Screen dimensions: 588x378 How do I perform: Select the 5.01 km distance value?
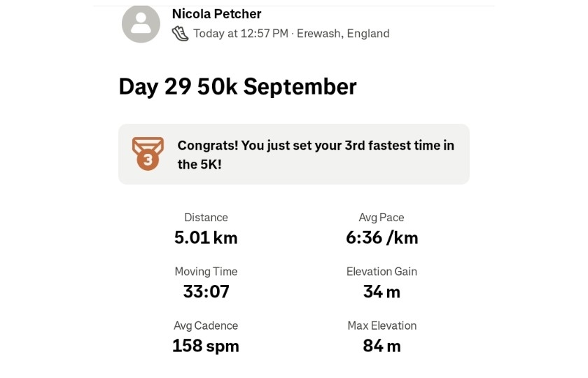[x=206, y=238]
